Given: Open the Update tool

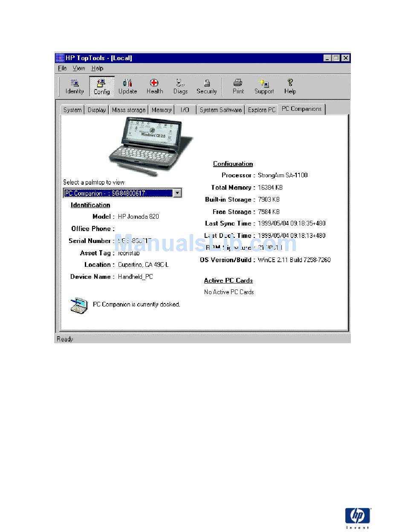Looking at the screenshot, I should coord(127,86).
